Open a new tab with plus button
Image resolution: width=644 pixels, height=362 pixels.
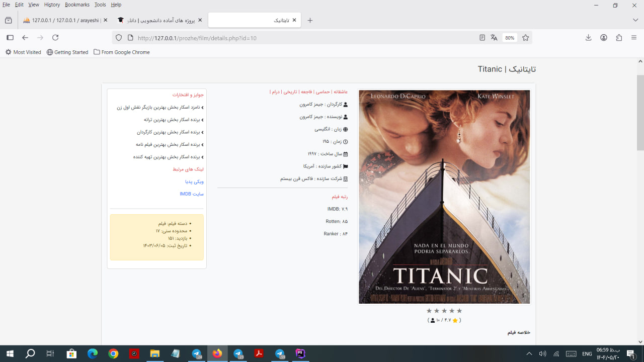point(310,20)
